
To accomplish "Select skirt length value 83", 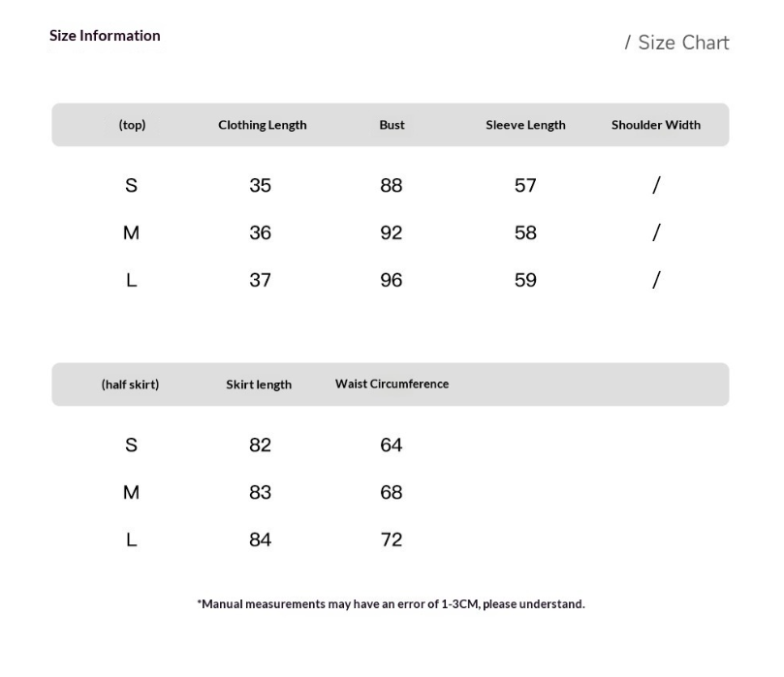I will (x=260, y=493).
